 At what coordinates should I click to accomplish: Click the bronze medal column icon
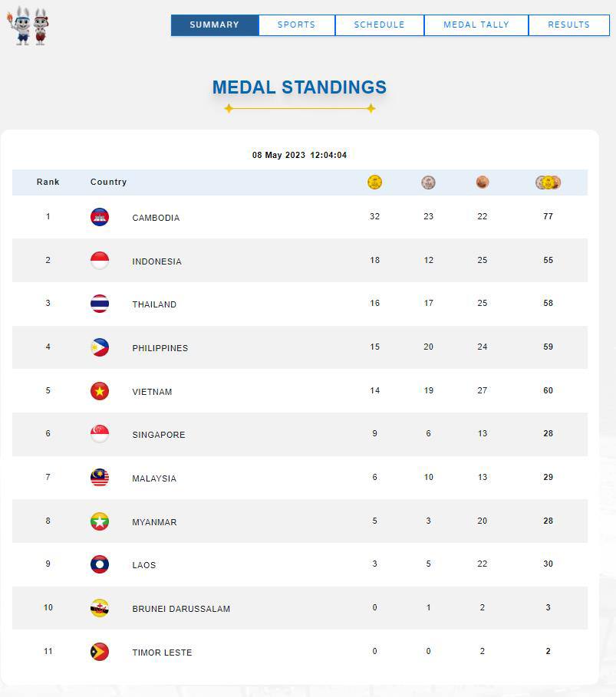pyautogui.click(x=482, y=182)
